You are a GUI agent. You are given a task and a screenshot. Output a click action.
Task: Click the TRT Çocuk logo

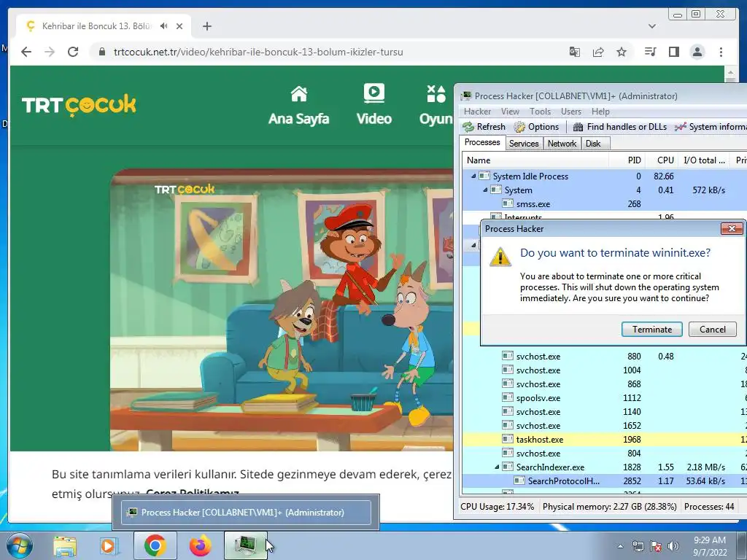[x=79, y=105]
